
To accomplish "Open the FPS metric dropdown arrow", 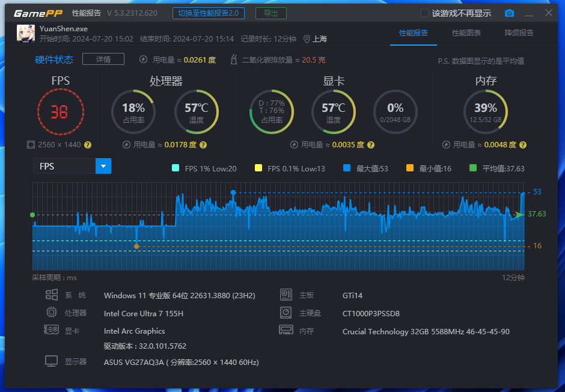I will (x=103, y=166).
